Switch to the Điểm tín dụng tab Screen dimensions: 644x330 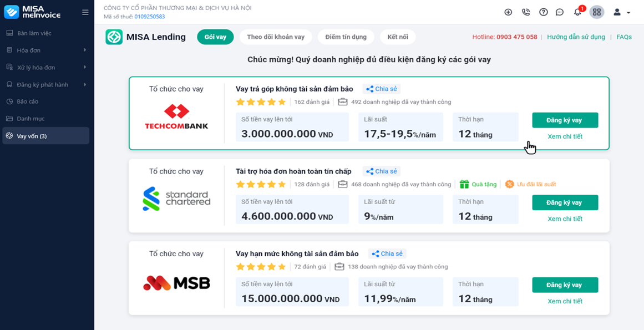point(346,37)
